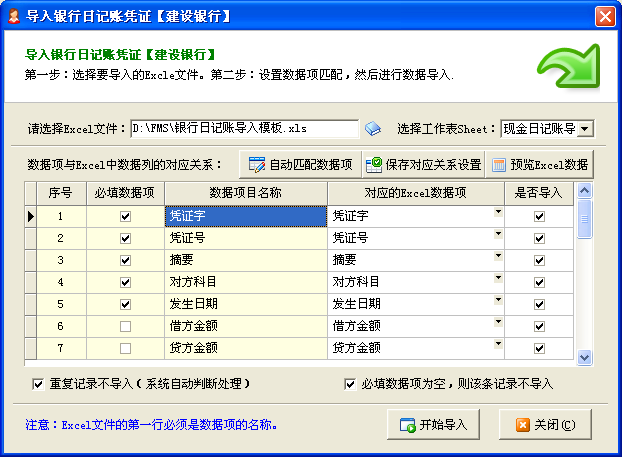Click the 预览Excel数据 button
This screenshot has height=457, width=622.
tap(539, 164)
